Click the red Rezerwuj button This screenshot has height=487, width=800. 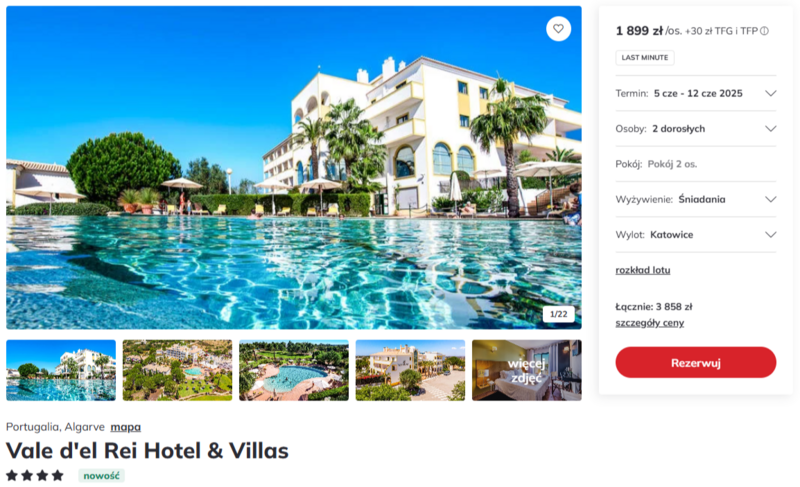tap(695, 363)
